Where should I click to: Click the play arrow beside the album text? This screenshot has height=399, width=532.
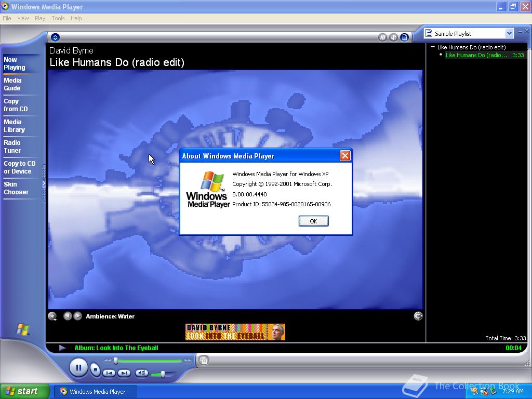click(62, 348)
